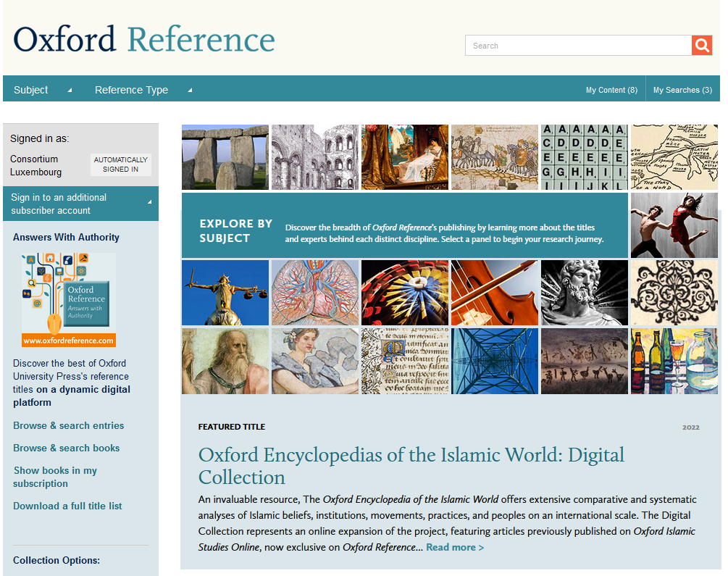Expand the Reference Type dropdown menu
Screen dimensions: 728x576
click(x=143, y=90)
